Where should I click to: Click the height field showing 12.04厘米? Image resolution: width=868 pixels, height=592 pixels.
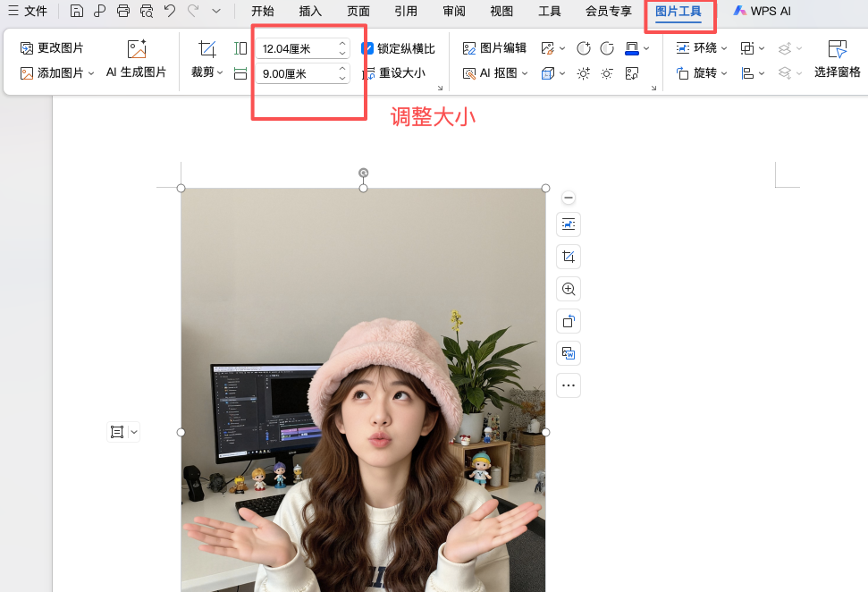tap(297, 48)
